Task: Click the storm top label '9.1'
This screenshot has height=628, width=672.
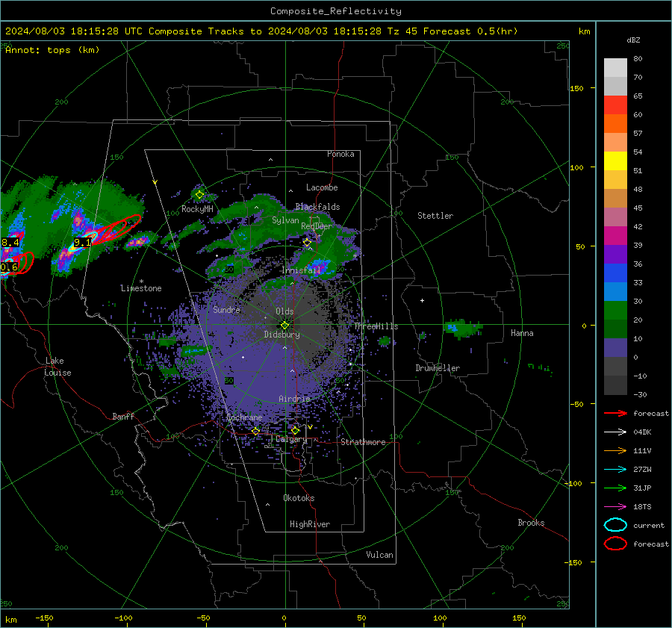Action: point(82,242)
